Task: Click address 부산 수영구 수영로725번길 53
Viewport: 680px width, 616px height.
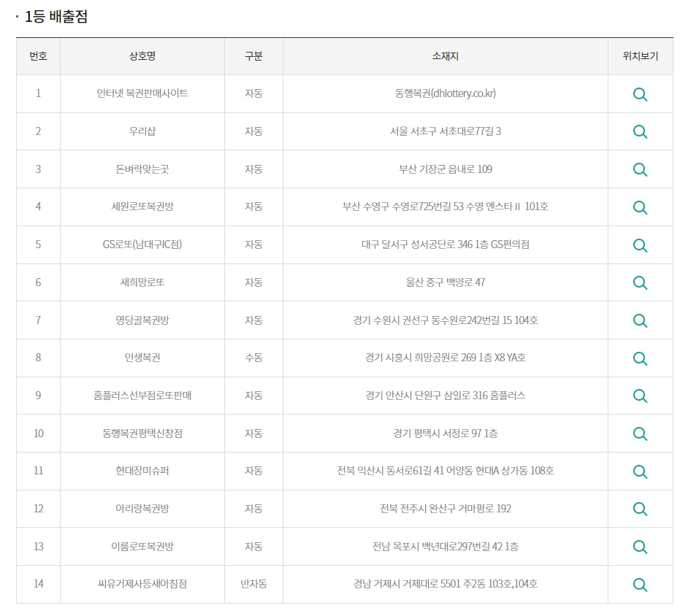Action: pos(403,207)
